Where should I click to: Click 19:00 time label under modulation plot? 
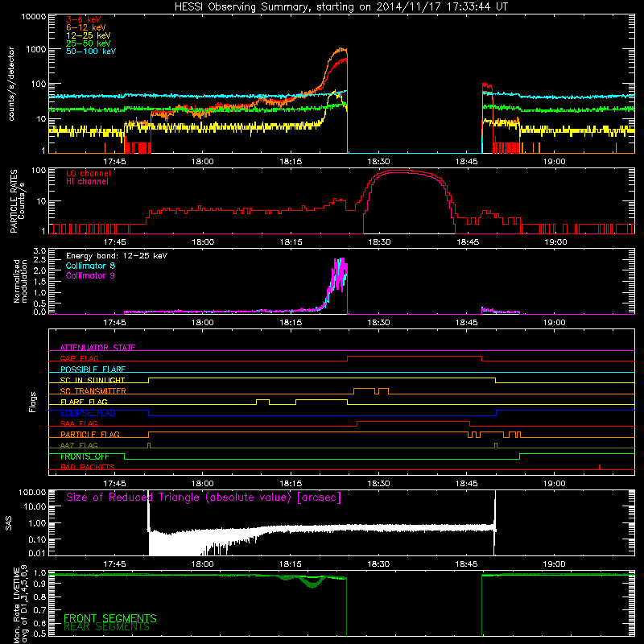tap(555, 323)
